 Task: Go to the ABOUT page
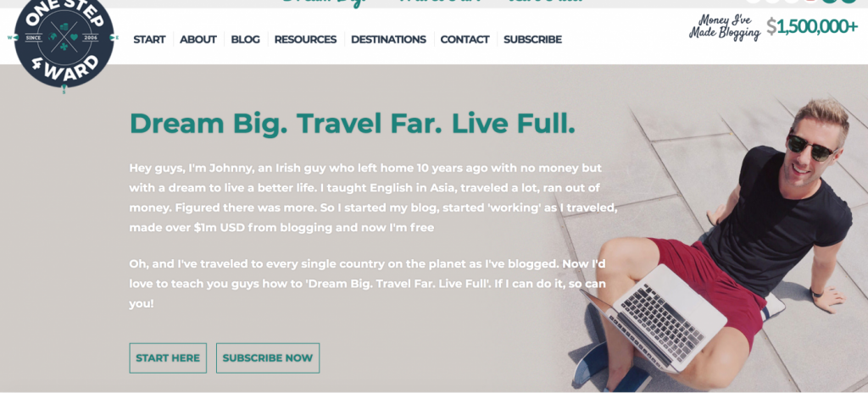point(198,39)
